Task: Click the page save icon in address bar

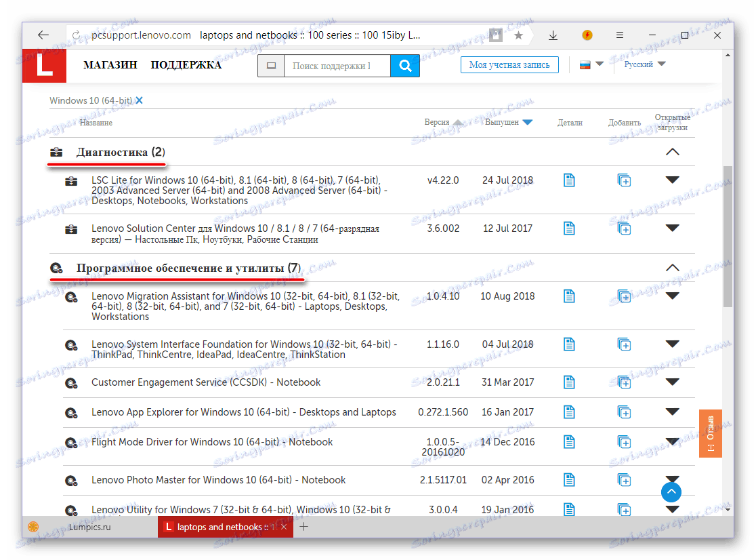Action: click(x=496, y=35)
